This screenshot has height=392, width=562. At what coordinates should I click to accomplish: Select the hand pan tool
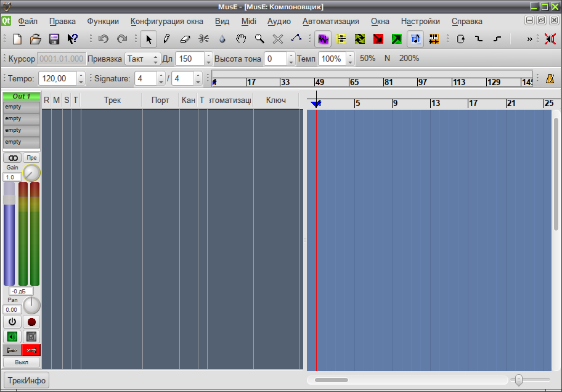click(x=241, y=39)
